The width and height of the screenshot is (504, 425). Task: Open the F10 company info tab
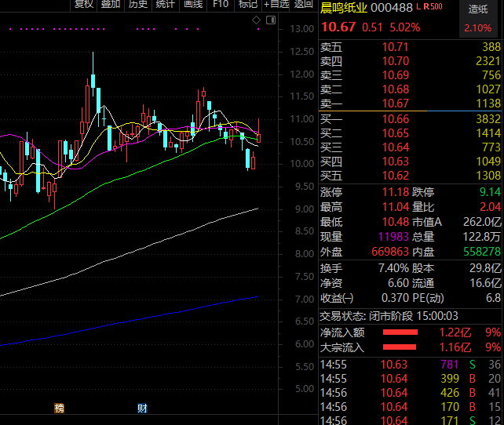(x=221, y=4)
